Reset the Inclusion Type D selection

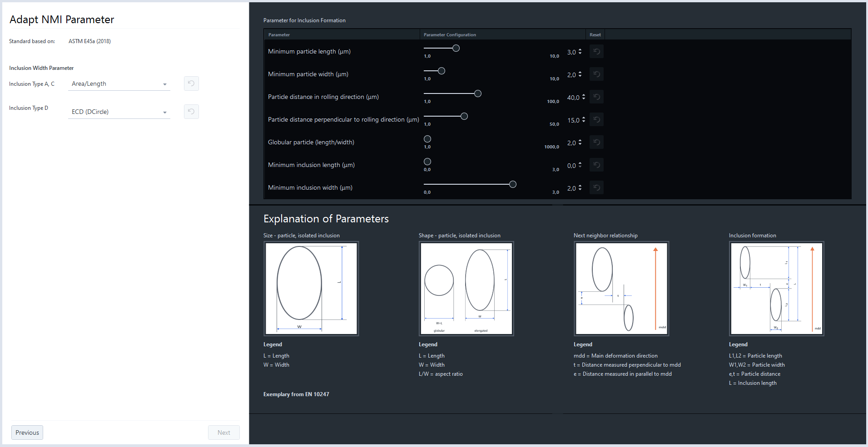tap(191, 112)
